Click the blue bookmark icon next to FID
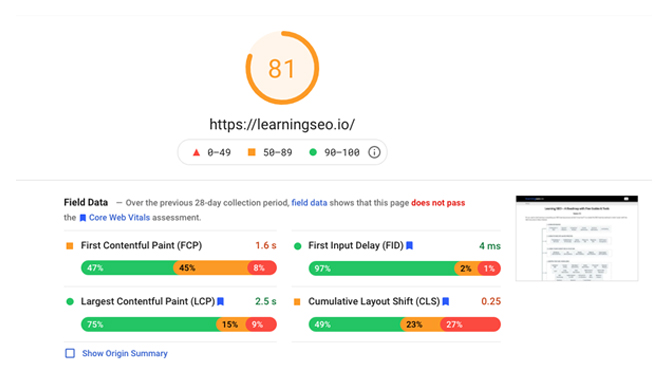Image resolution: width=665 pixels, height=382 pixels. (410, 245)
